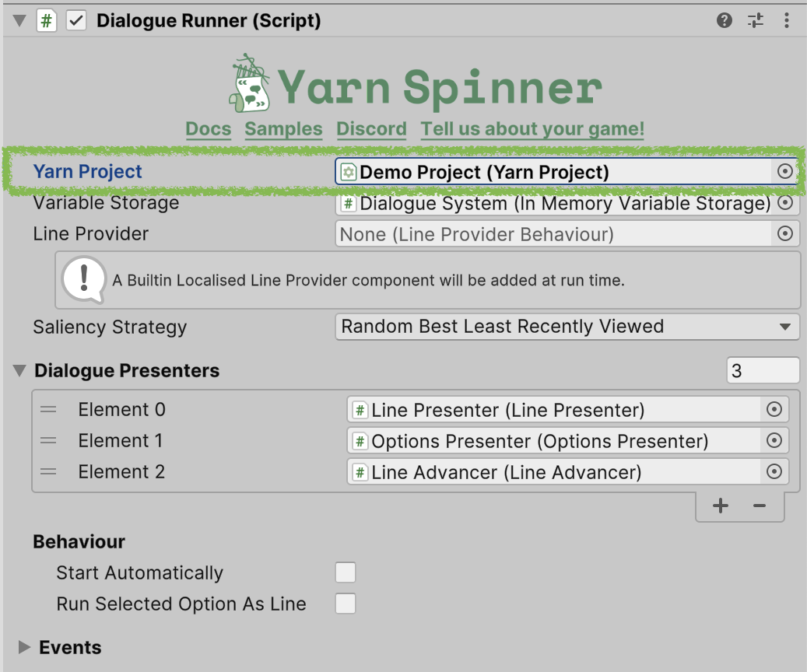Click the Yarn Project object picker circle
The height and width of the screenshot is (672, 807).
pos(785,172)
